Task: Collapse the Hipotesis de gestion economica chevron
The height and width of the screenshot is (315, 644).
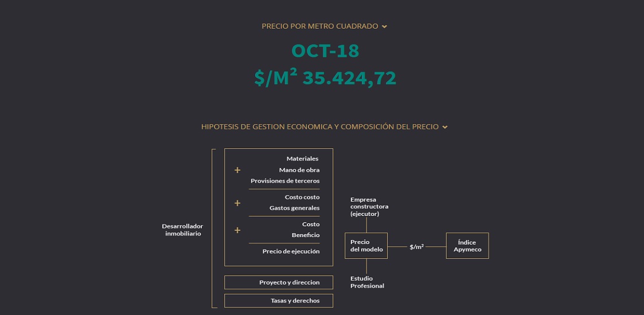Action: 445,127
